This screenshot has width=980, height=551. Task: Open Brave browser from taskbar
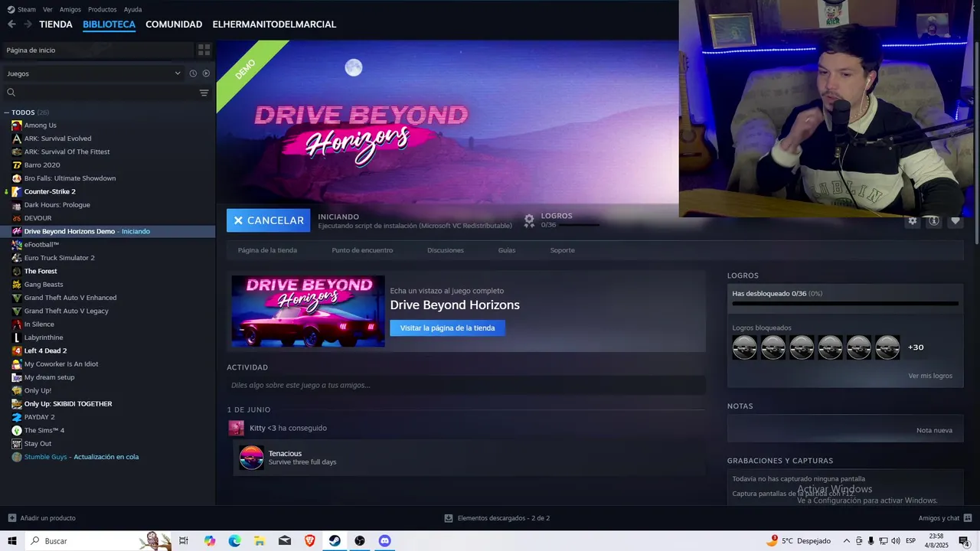pos(309,541)
